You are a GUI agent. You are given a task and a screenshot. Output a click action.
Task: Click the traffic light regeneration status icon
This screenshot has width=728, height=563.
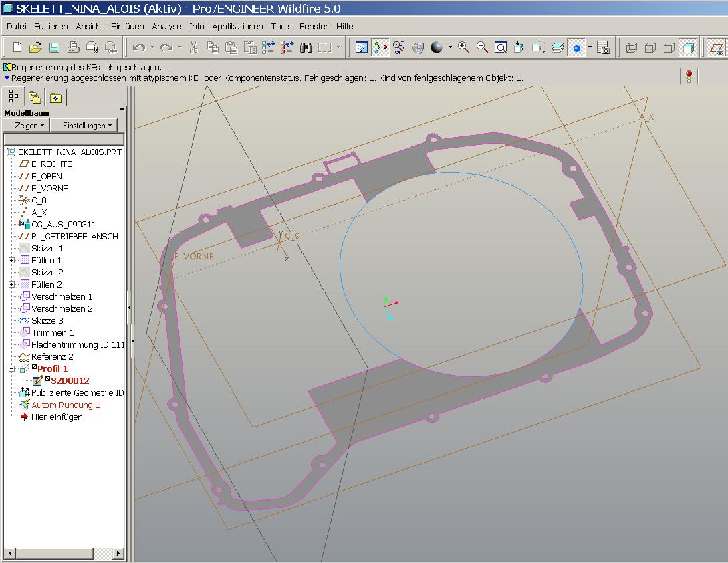(689, 76)
